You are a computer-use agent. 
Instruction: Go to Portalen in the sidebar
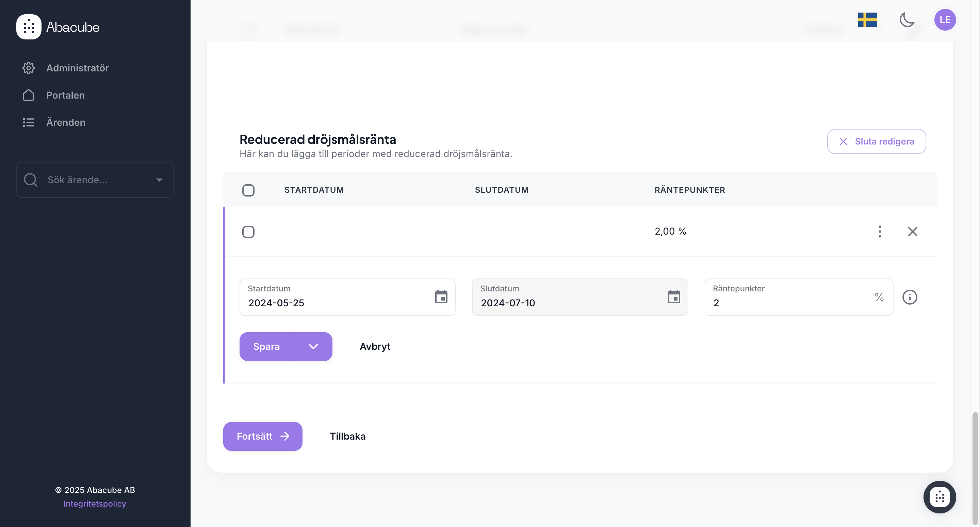pyautogui.click(x=65, y=95)
